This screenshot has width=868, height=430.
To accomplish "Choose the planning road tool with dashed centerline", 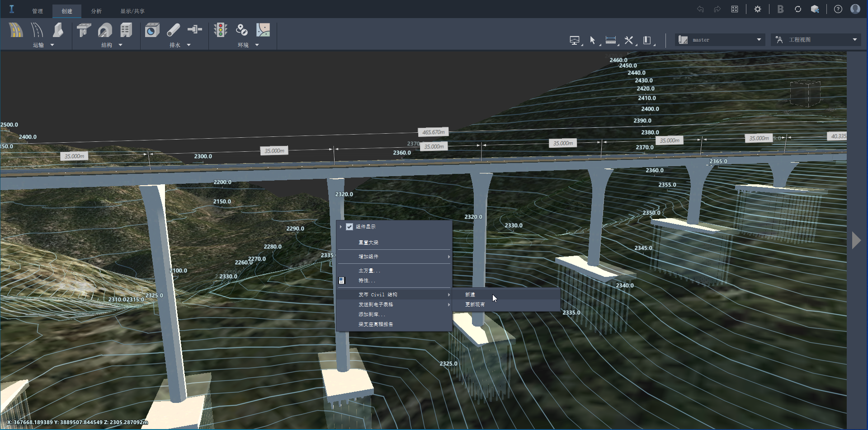I will tap(37, 30).
